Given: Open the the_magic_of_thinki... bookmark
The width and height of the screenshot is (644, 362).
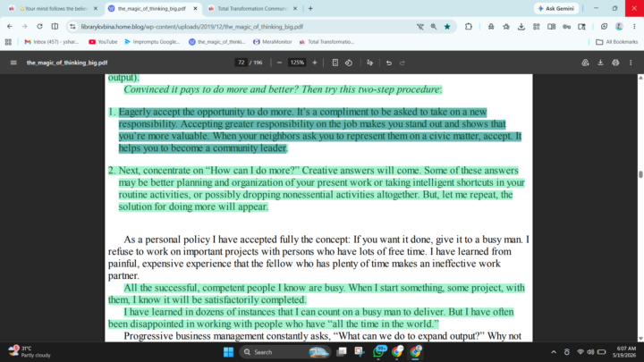Looking at the screenshot, I should [216, 42].
